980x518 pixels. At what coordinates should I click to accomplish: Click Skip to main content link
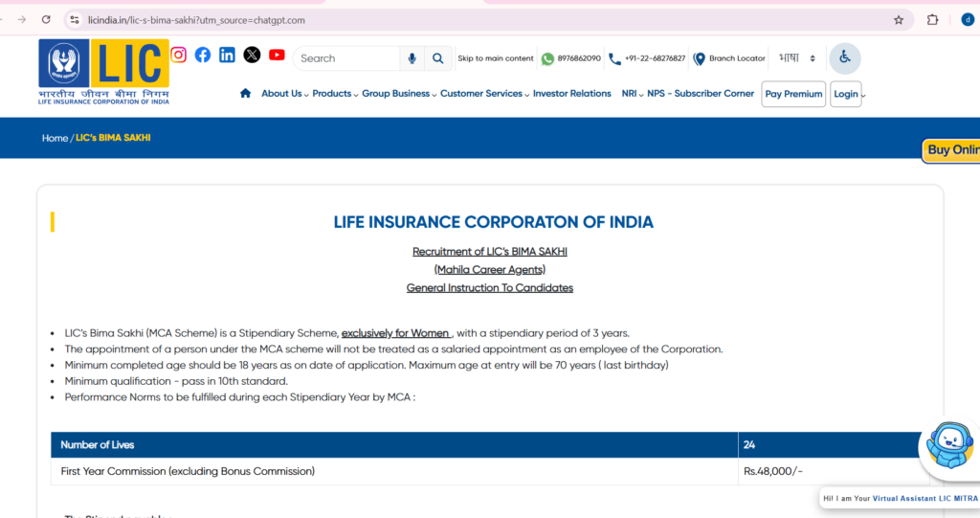tap(496, 58)
